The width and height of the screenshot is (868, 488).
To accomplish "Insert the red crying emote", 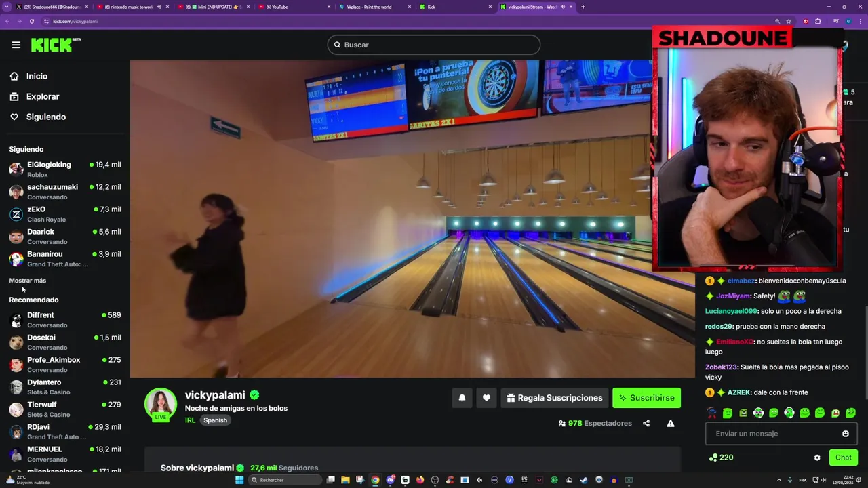I will [x=835, y=413].
